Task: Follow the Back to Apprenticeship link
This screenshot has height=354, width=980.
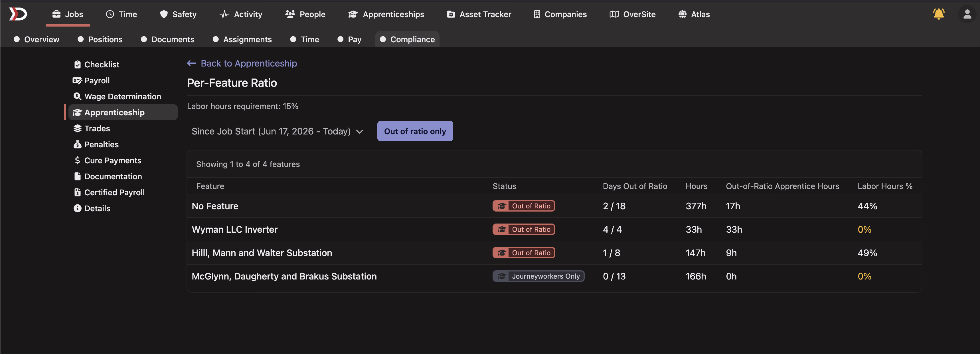Action: pyautogui.click(x=242, y=63)
